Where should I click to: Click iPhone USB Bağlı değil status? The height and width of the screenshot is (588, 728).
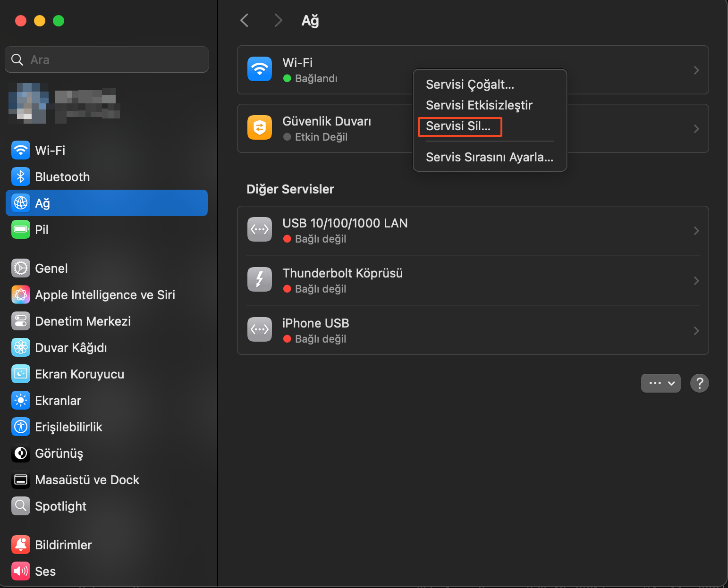coord(321,339)
